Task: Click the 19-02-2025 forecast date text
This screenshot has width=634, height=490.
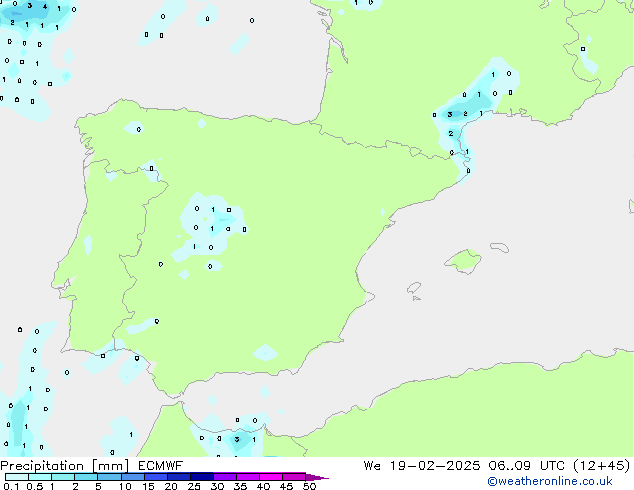Action: point(435,466)
